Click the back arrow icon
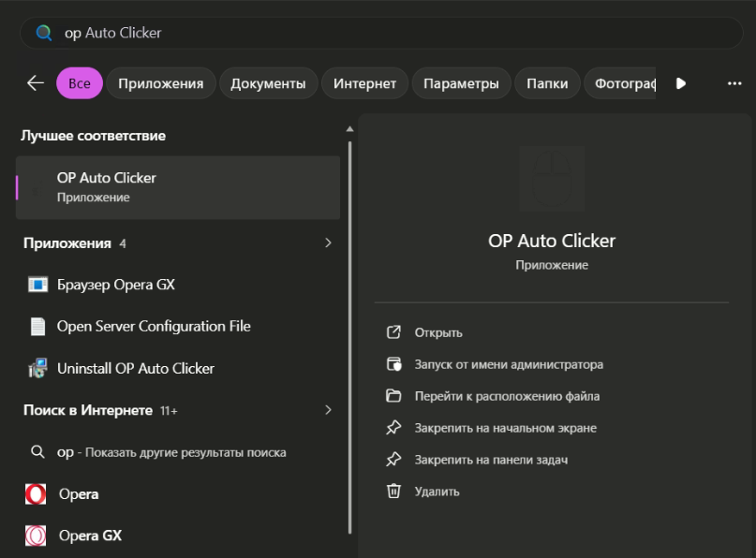756x558 pixels. (x=36, y=83)
